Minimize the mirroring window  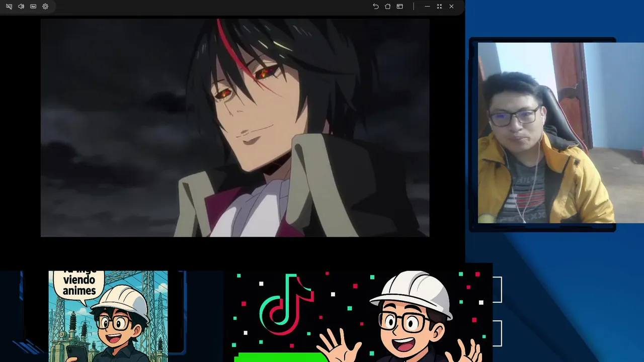pyautogui.click(x=427, y=7)
